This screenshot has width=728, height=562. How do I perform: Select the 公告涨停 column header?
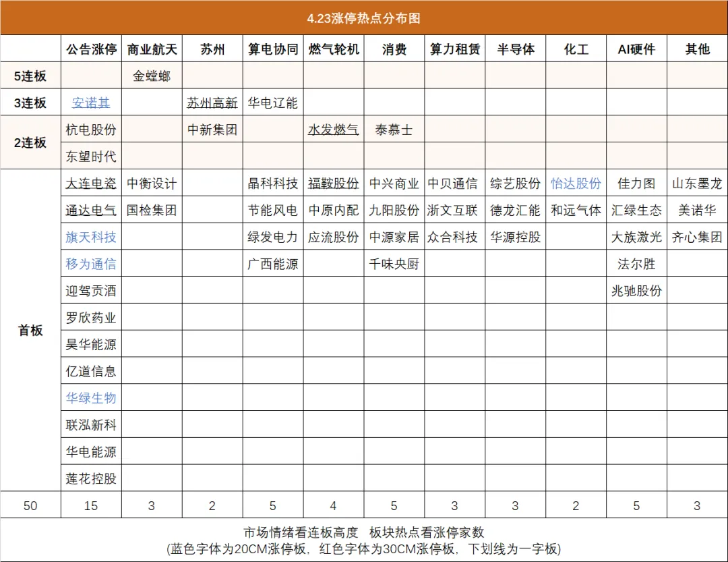[x=91, y=49]
